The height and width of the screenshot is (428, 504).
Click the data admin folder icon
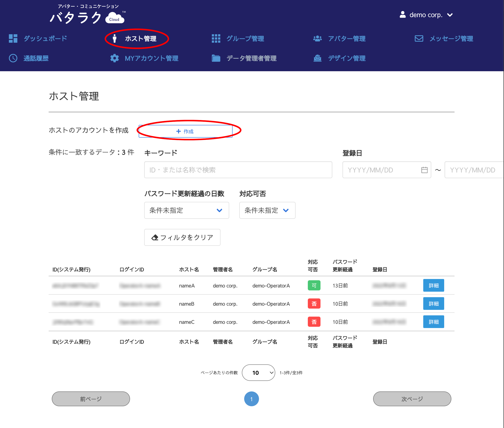coord(216,58)
